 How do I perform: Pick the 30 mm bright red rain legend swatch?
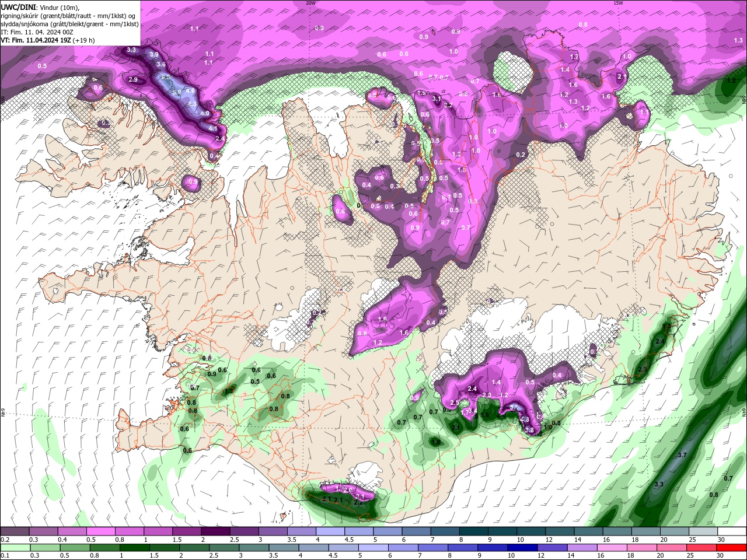pos(731,548)
